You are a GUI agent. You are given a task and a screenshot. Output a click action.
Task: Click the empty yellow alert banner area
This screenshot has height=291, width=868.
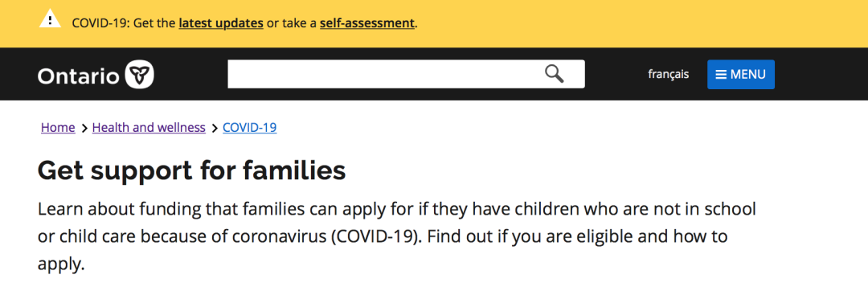(x=637, y=24)
